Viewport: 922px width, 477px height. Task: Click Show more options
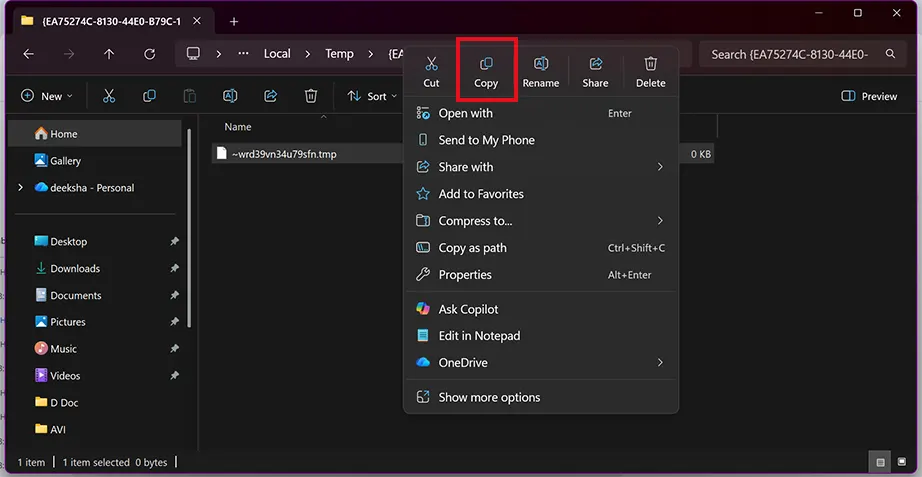540,398
